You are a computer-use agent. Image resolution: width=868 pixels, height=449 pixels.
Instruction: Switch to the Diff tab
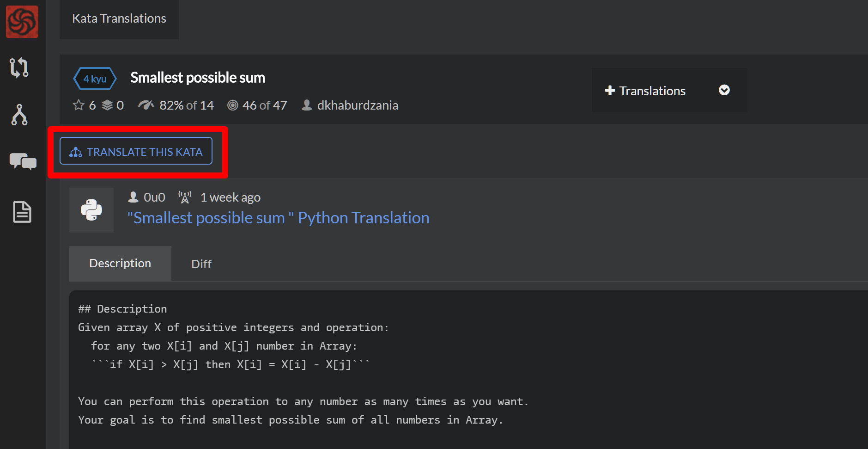coord(201,264)
